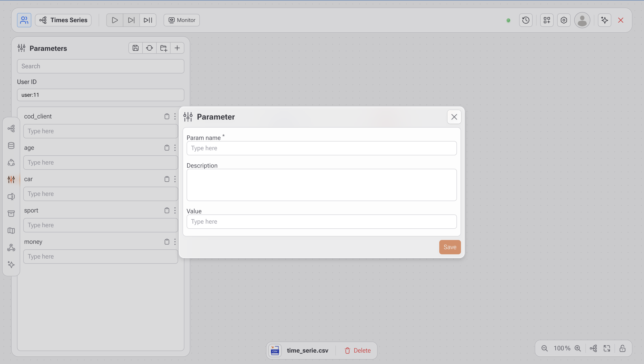Delete the time_serie.csv file
Viewport: 644px width, 364px height.
(x=358, y=351)
